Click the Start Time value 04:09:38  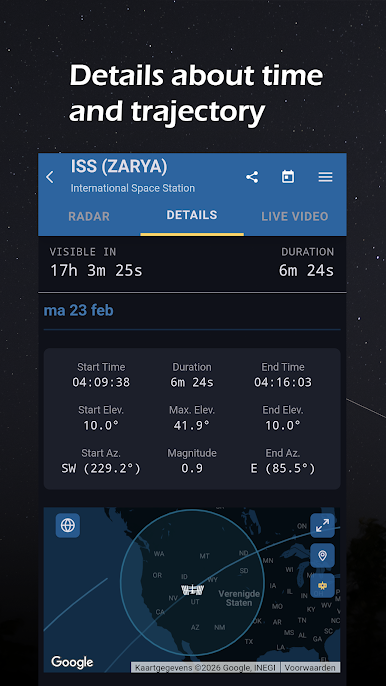click(x=101, y=382)
